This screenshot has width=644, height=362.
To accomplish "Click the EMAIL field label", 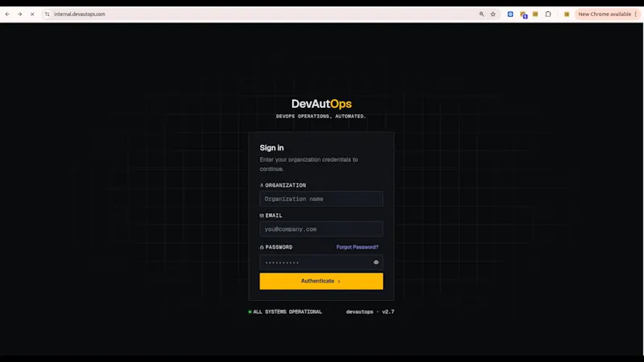I will 274,216.
